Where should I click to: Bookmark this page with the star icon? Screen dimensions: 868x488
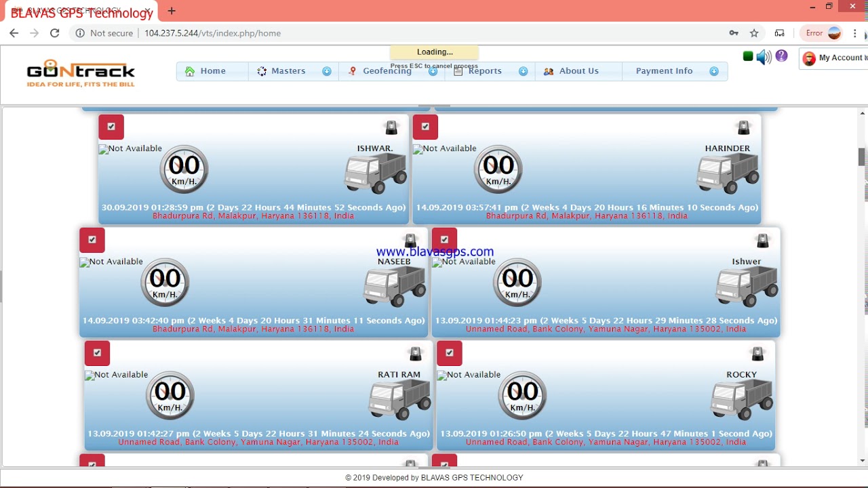[x=754, y=33]
